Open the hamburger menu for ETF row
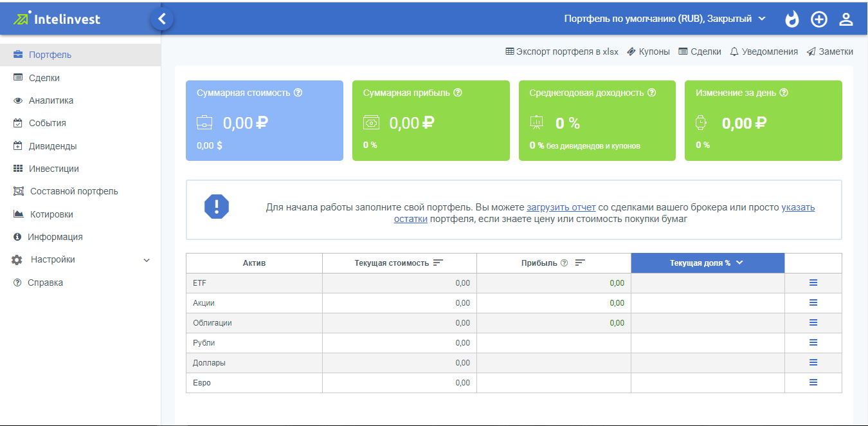Viewport: 868px width, 426px height. tap(813, 282)
